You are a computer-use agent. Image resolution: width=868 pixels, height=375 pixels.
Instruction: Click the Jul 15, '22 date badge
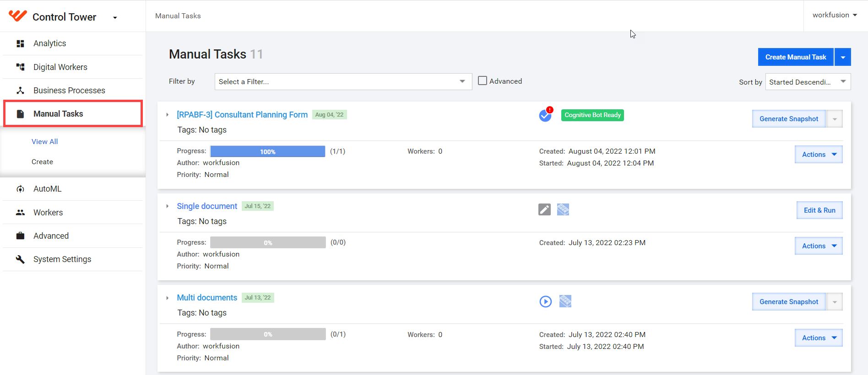pyautogui.click(x=258, y=206)
